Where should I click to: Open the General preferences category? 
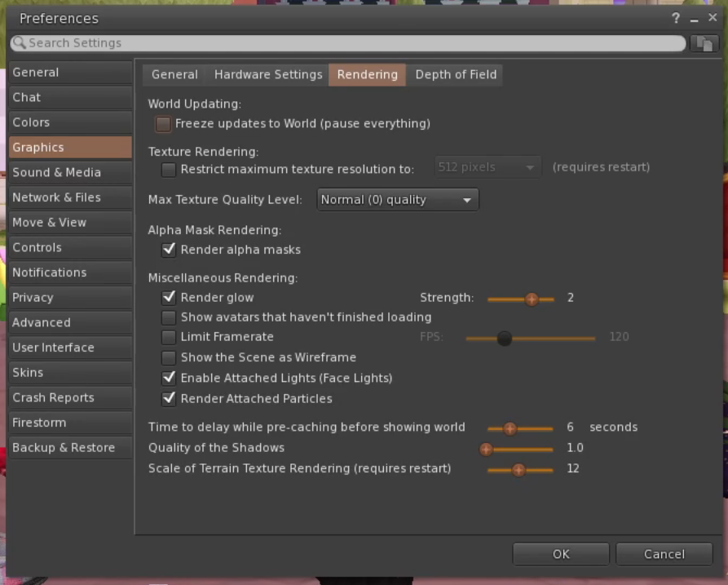click(x=70, y=73)
